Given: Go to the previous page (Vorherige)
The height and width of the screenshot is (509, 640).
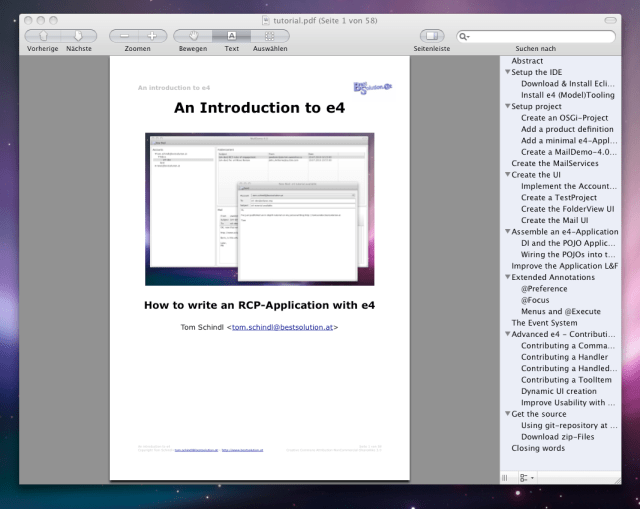Looking at the screenshot, I should click(42, 35).
